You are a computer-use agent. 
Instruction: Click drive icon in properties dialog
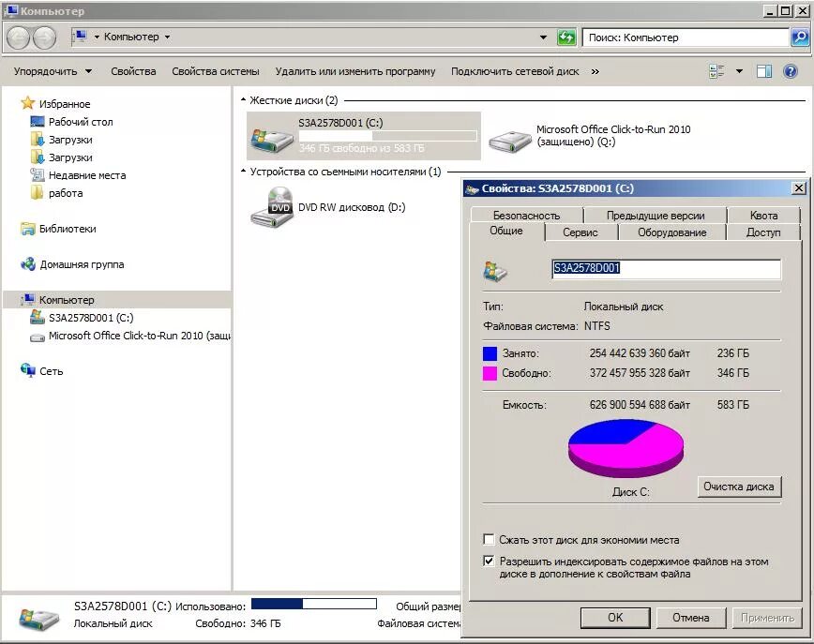(x=495, y=272)
